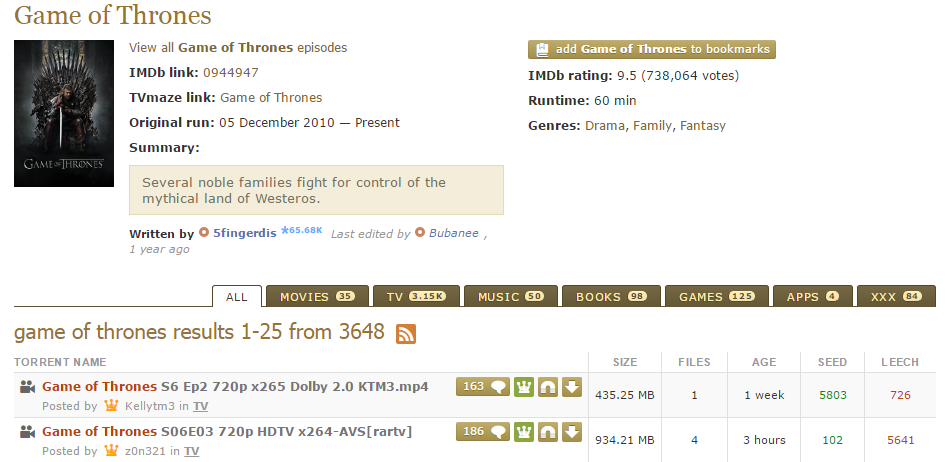The image size is (946, 462).
Task: Click the Game of Thrones page title
Action: [x=113, y=15]
